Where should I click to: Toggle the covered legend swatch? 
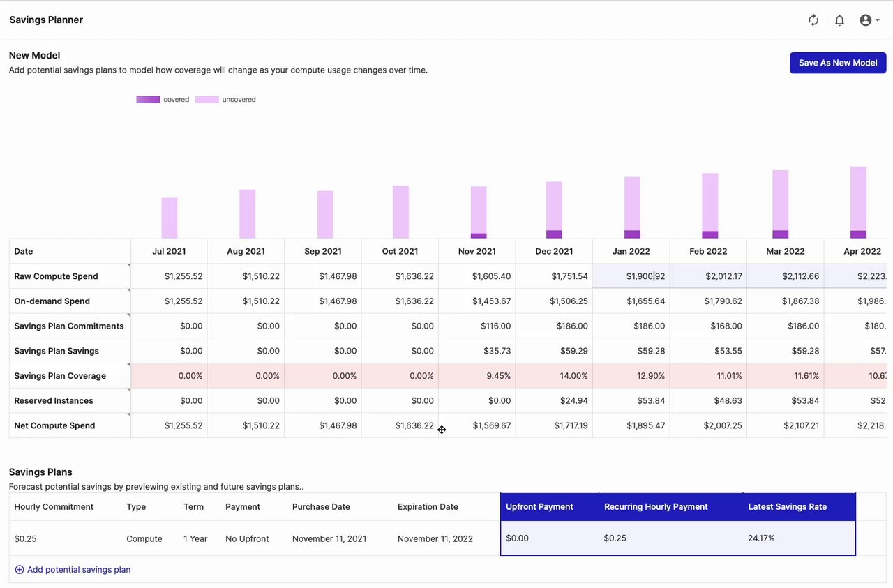tap(148, 100)
